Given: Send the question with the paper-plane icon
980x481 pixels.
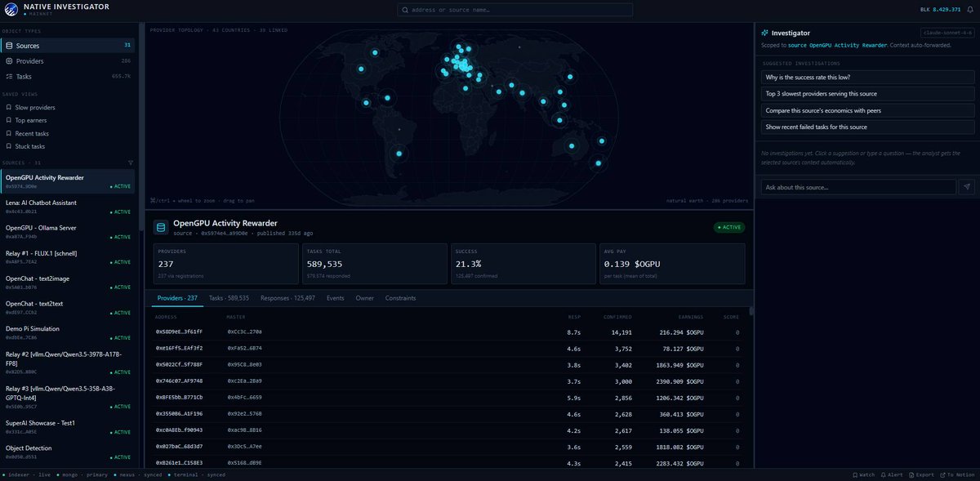Looking at the screenshot, I should 967,187.
